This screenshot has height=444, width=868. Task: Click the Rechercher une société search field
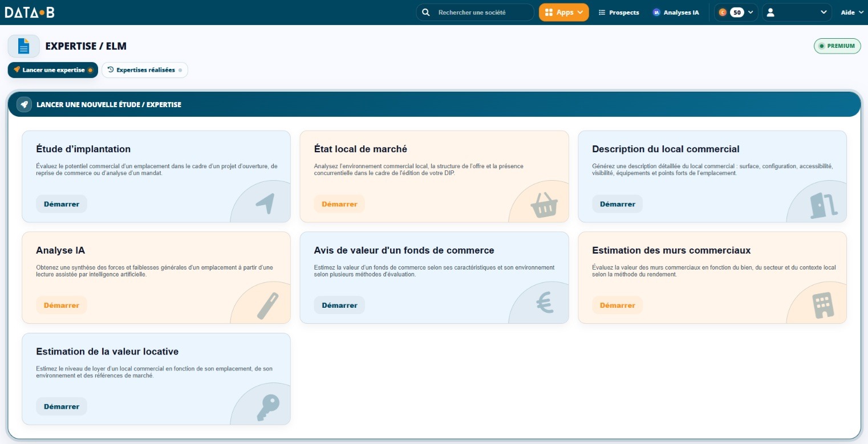[x=475, y=12]
